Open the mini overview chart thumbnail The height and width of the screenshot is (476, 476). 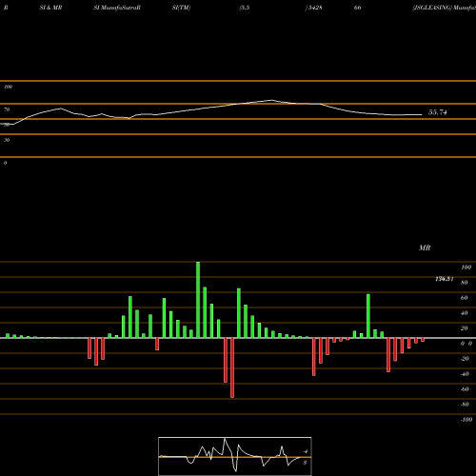[235, 456]
